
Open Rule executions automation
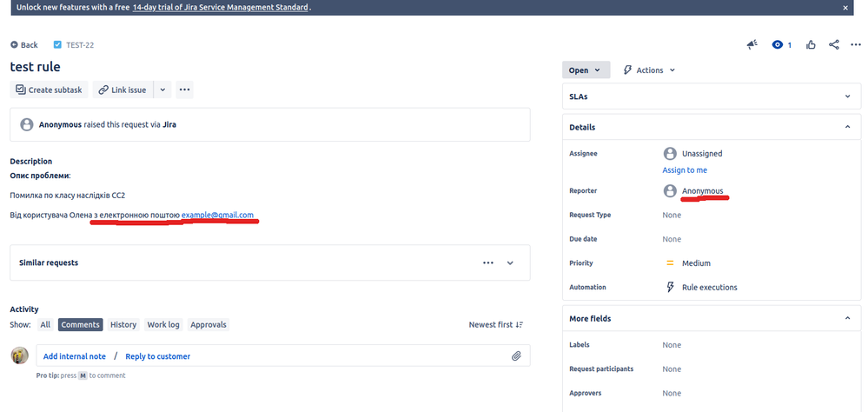(709, 288)
